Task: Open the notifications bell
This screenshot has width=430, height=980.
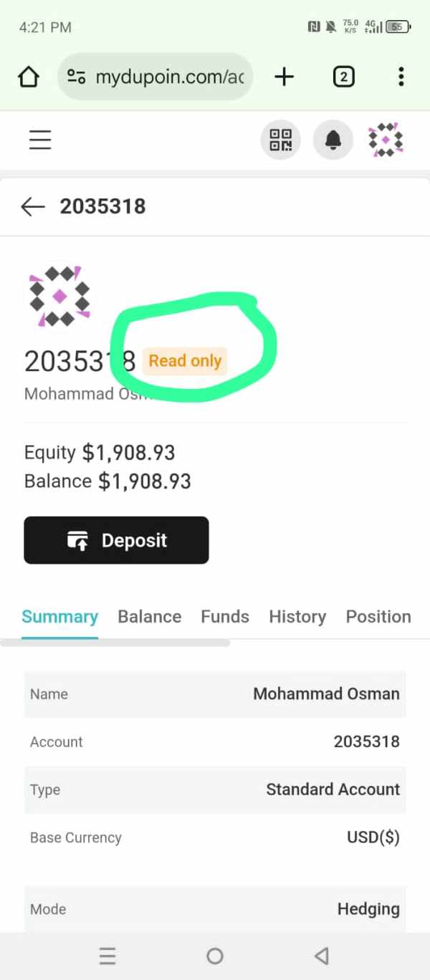Action: (x=333, y=140)
